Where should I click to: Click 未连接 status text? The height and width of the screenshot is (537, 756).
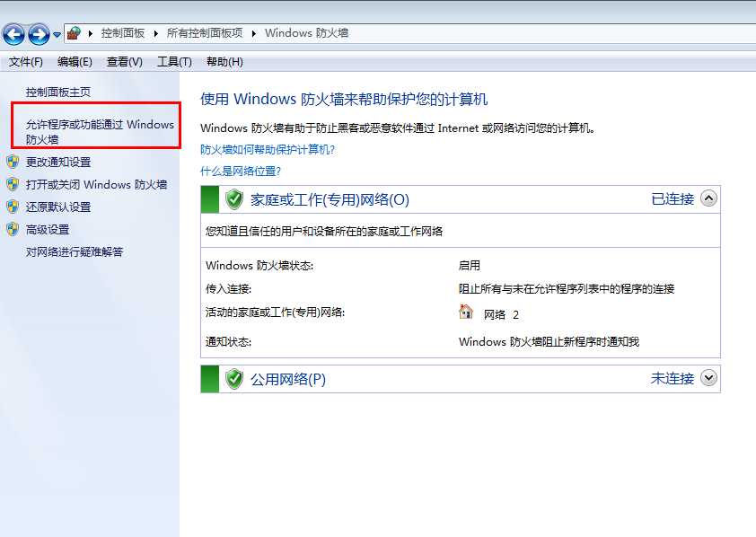(672, 378)
